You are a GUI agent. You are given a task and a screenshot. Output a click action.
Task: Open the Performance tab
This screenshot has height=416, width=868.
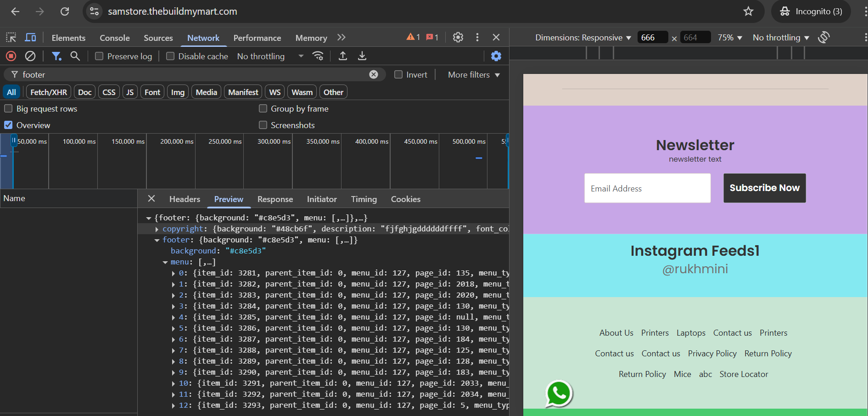click(257, 38)
